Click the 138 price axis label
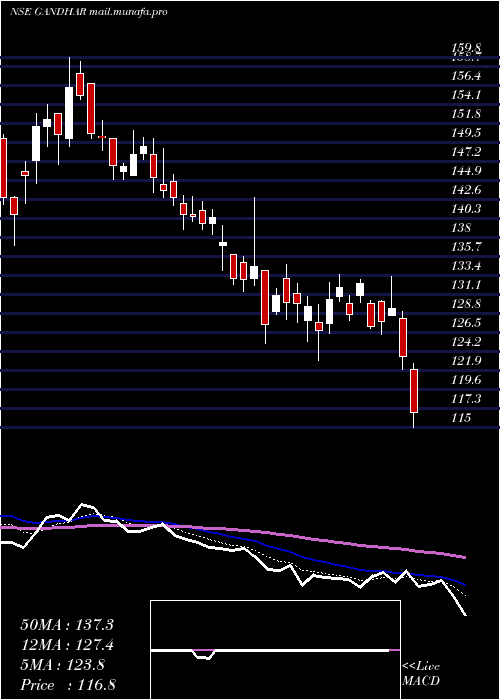 pos(461,228)
